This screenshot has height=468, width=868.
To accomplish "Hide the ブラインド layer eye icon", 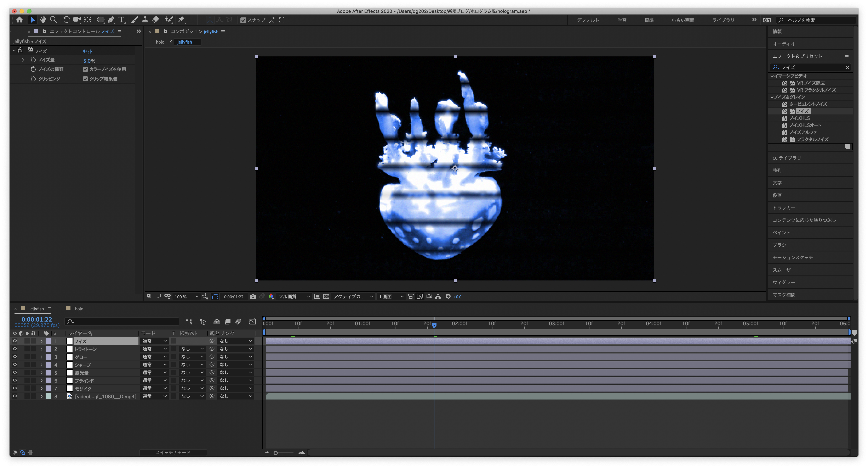I will (15, 380).
